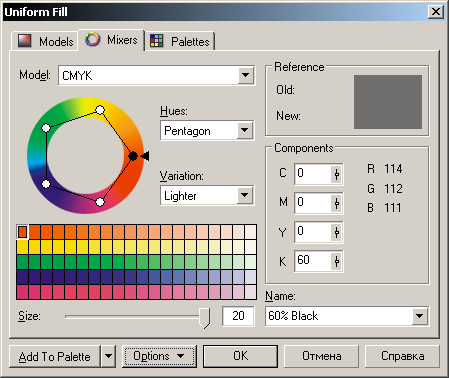
Task: Switch to the Models tab
Action: pos(45,41)
